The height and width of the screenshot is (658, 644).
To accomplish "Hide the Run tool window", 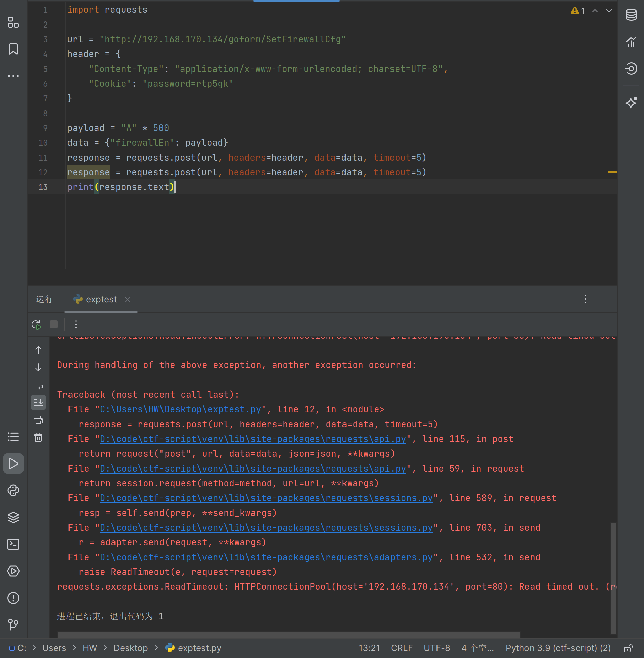I will 603,299.
